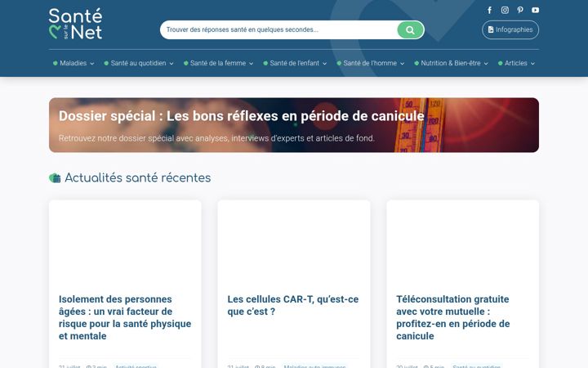Open the Téléconsultation gratuite article
Image resolution: width=588 pixels, height=368 pixels.
tap(453, 317)
